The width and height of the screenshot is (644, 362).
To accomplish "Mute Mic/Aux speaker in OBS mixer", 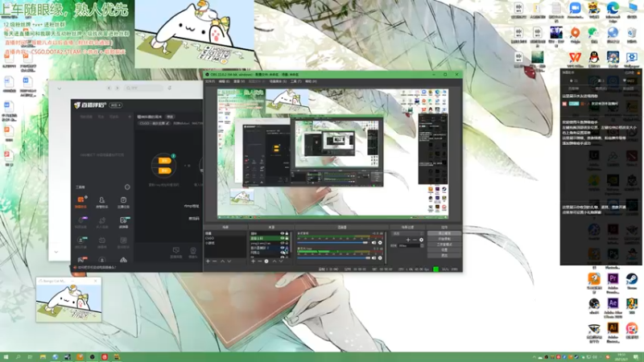I will [x=374, y=257].
